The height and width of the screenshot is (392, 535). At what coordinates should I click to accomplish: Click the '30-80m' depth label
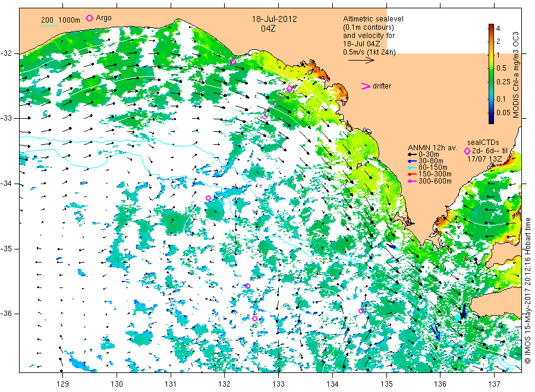431,161
